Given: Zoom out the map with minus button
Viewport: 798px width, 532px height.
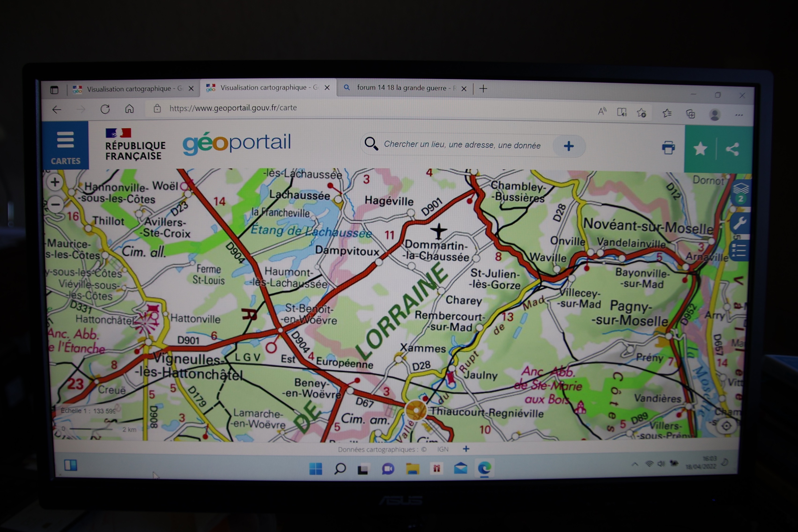Looking at the screenshot, I should [x=55, y=205].
